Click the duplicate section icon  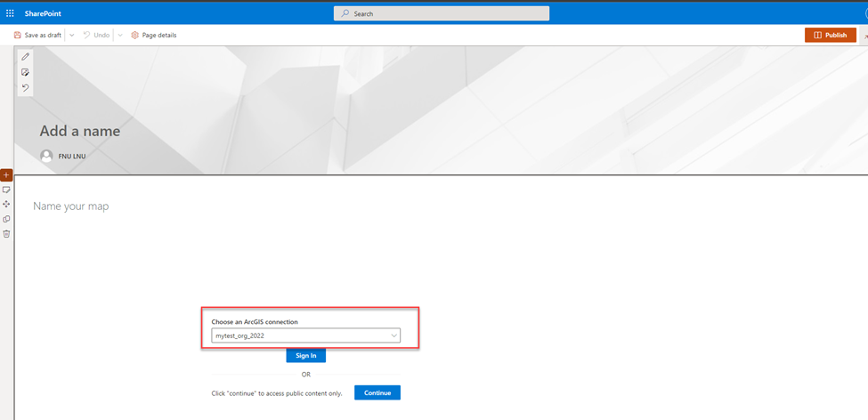click(6, 219)
